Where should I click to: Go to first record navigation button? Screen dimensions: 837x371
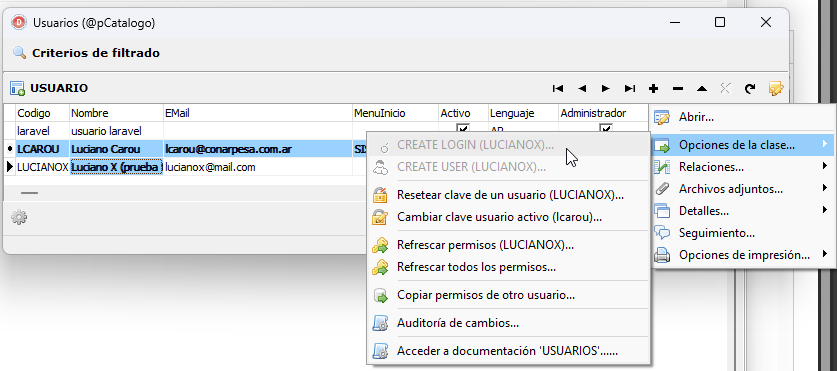(x=558, y=89)
